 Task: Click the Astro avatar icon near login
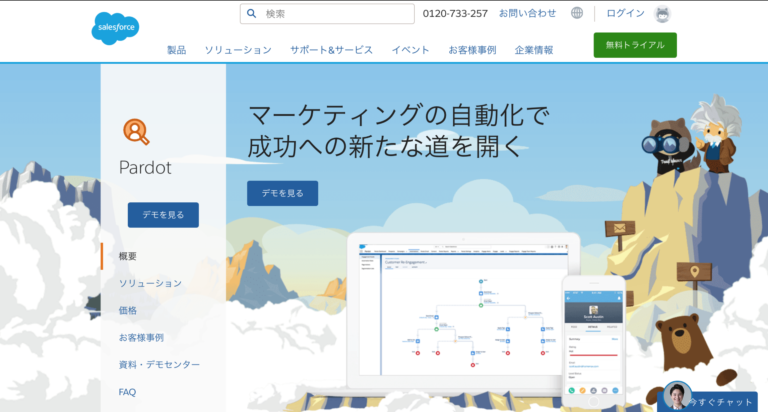coord(662,14)
